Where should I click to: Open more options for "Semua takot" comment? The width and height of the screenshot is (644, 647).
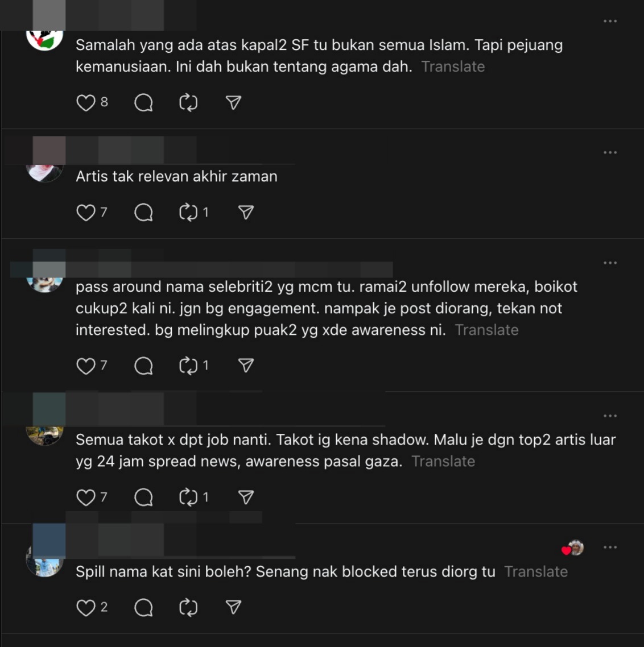coord(610,416)
